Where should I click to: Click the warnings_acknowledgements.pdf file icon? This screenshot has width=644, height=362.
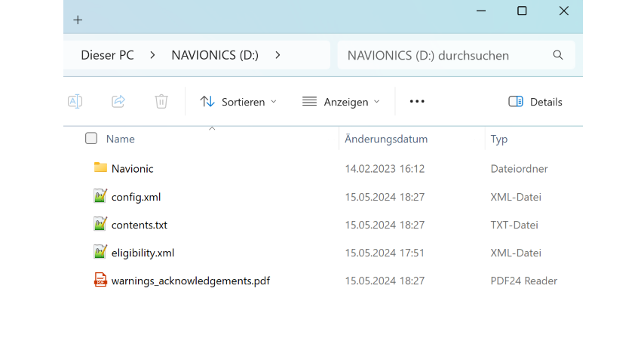click(x=100, y=281)
